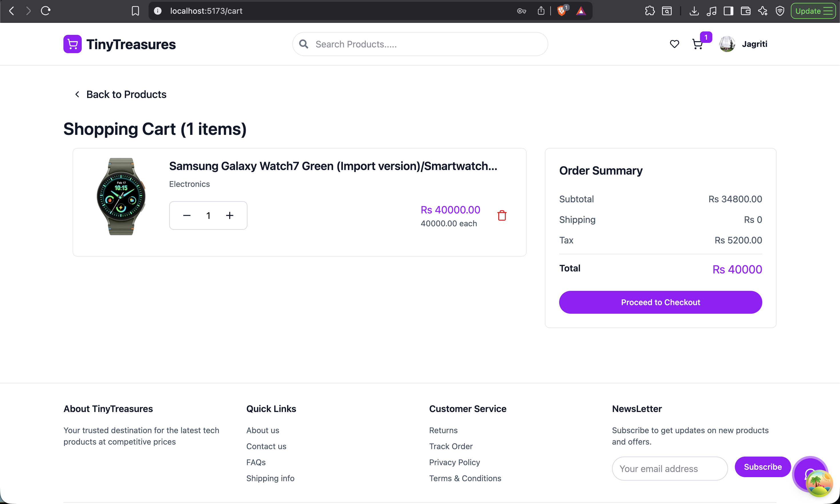The image size is (840, 504).
Task: Open Leo AI sparkle icon
Action: tap(763, 11)
